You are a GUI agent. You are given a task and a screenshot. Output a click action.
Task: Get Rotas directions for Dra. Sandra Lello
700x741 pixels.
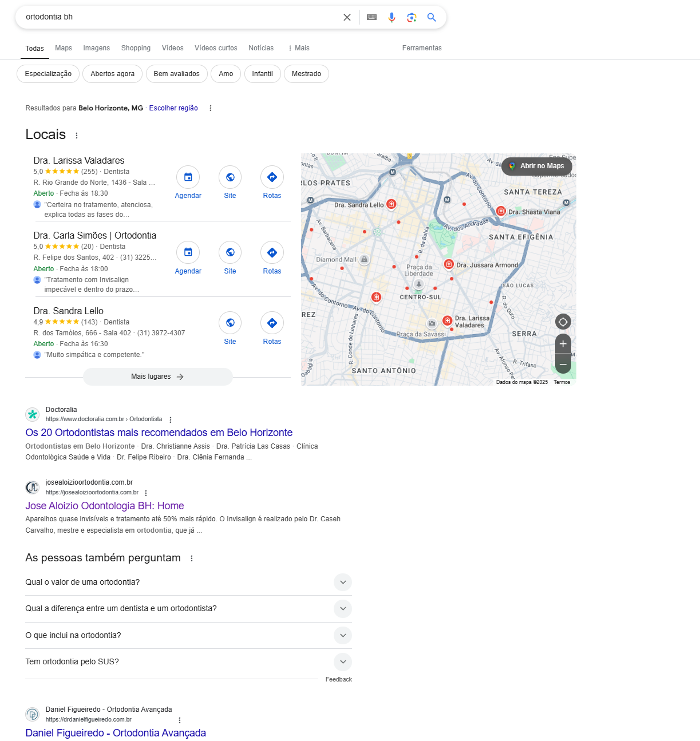pyautogui.click(x=272, y=323)
